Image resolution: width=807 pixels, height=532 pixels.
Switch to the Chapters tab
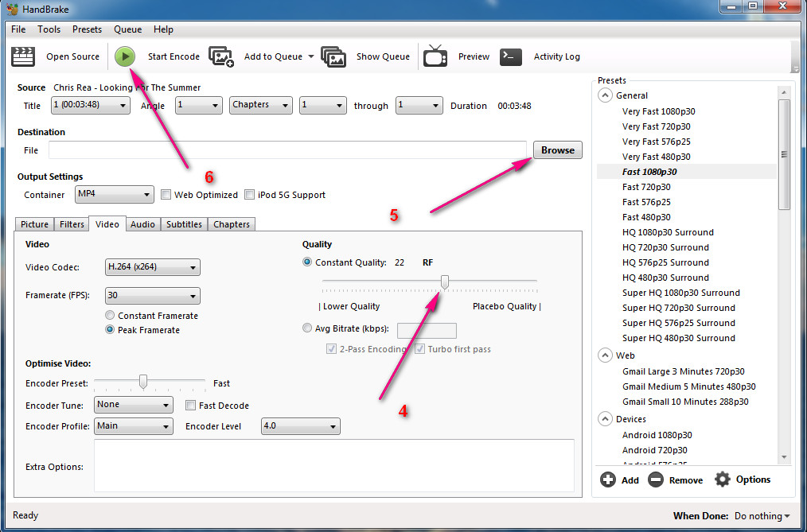[232, 224]
